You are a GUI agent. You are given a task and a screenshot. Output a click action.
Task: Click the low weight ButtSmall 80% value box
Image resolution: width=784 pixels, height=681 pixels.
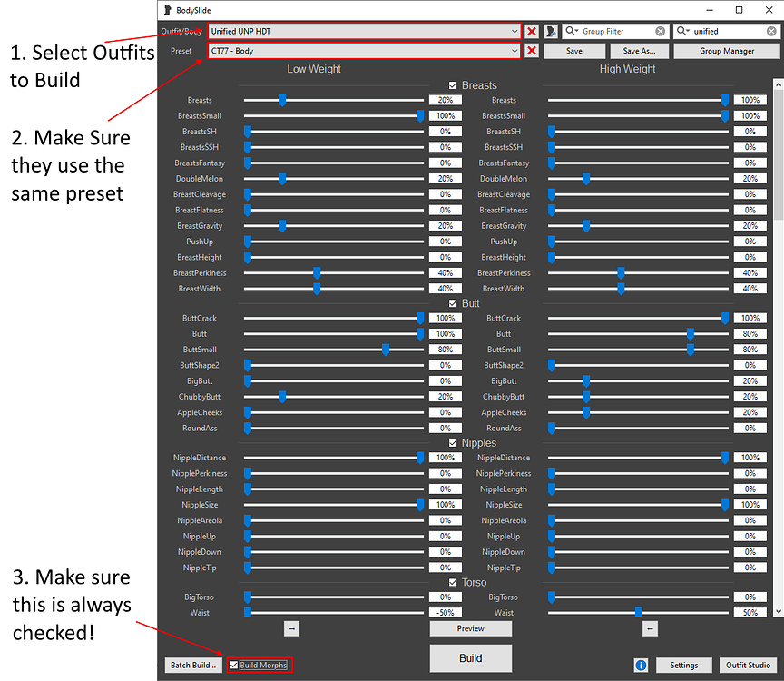pos(446,350)
